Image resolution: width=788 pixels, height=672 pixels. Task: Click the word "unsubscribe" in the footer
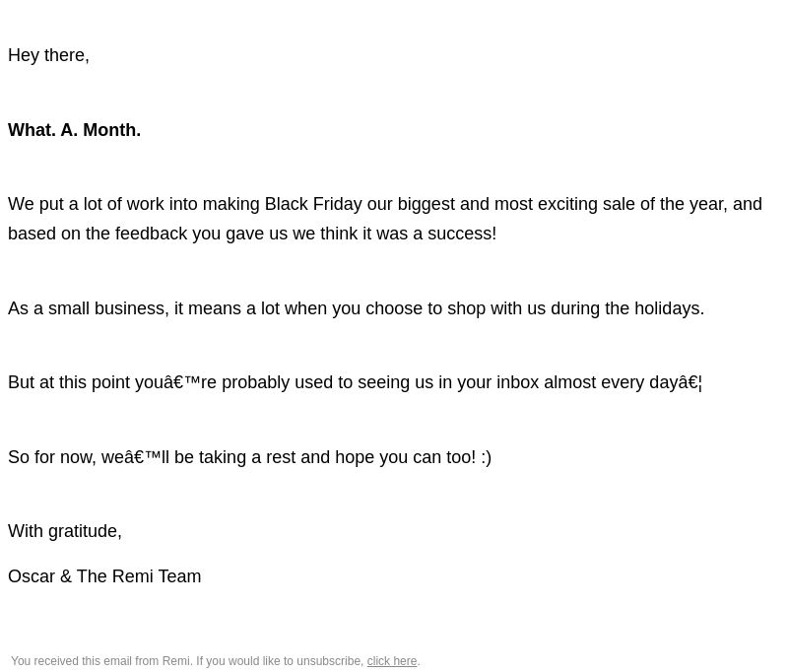pyautogui.click(x=330, y=661)
